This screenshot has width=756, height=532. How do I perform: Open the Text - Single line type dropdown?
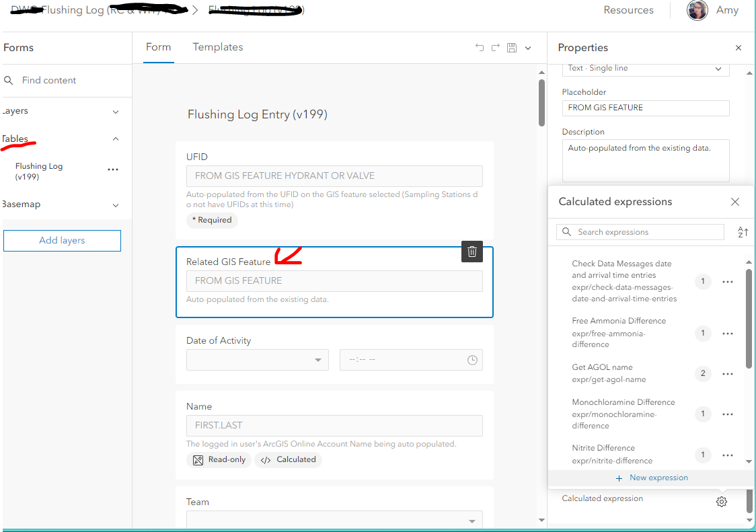pos(645,69)
